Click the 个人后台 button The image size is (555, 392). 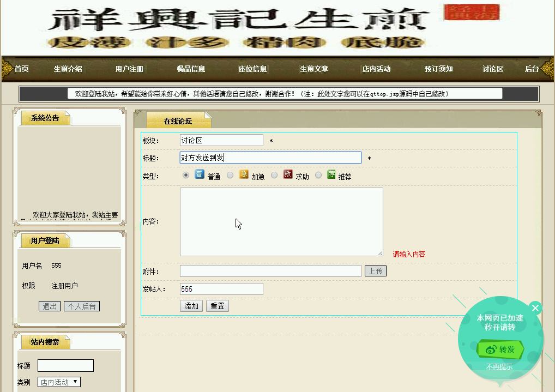point(82,306)
